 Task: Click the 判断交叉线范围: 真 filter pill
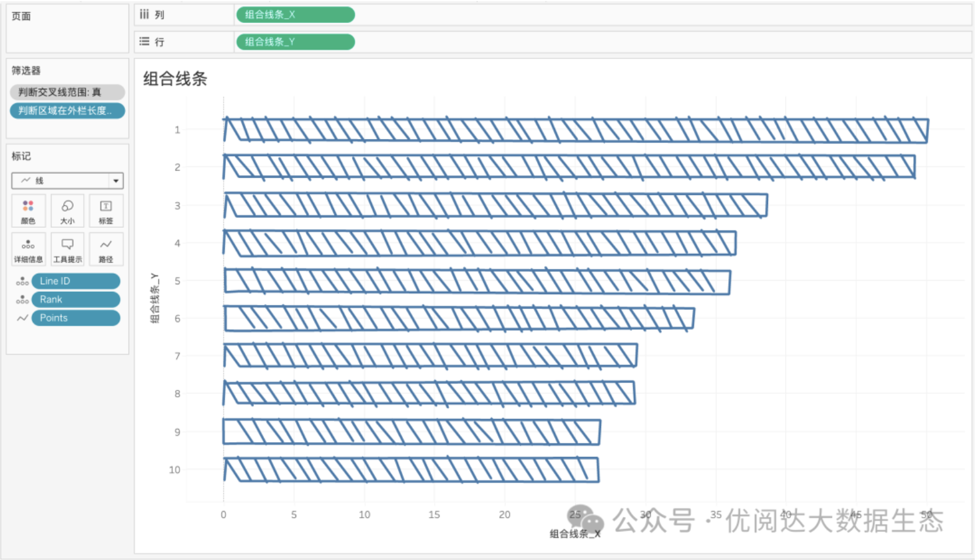point(67,93)
